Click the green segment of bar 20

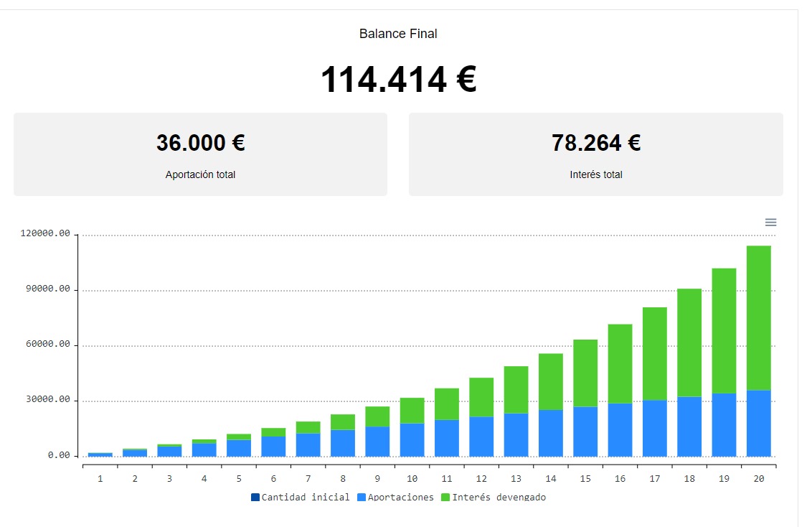(758, 317)
